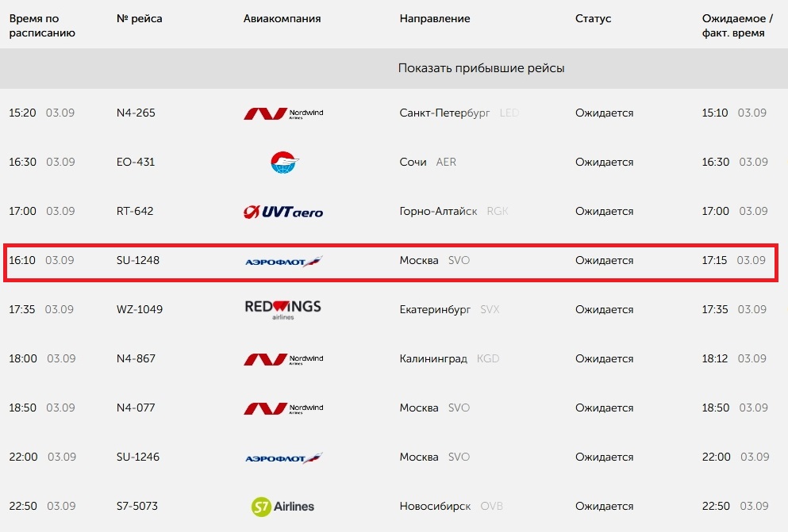Click the Направление column header

pos(435,18)
